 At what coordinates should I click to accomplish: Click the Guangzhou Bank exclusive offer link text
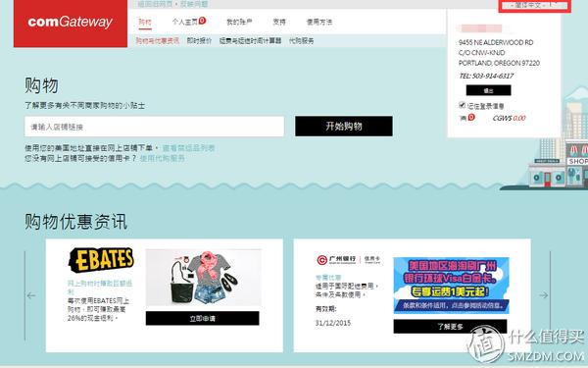click(x=328, y=278)
